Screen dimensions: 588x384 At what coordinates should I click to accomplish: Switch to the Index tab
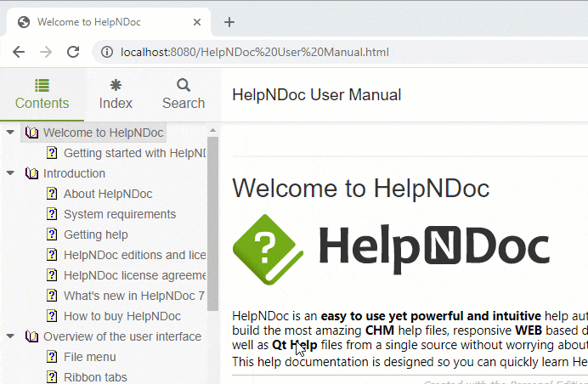116,94
